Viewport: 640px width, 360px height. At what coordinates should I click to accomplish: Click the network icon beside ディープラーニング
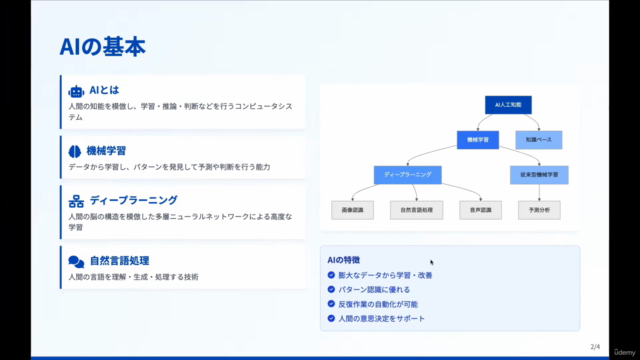pos(76,201)
